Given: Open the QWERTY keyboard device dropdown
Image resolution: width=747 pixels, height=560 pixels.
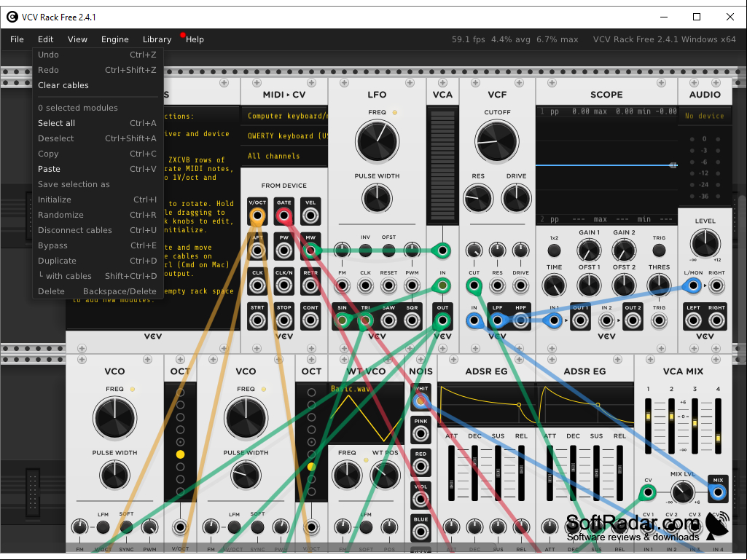Looking at the screenshot, I should pos(285,136).
